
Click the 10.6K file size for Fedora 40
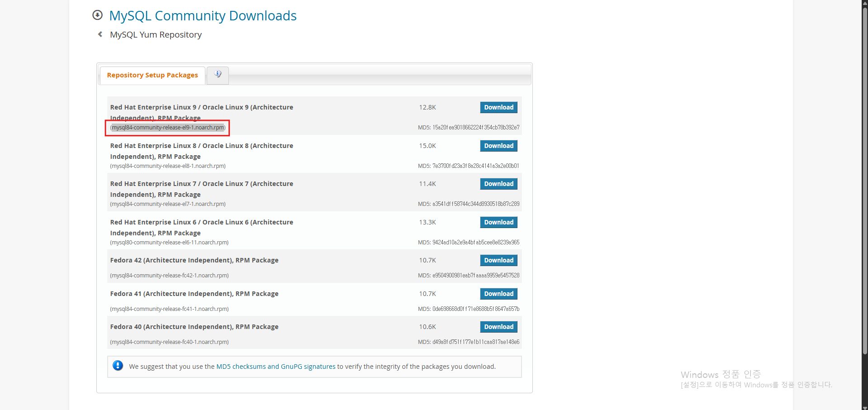point(427,327)
